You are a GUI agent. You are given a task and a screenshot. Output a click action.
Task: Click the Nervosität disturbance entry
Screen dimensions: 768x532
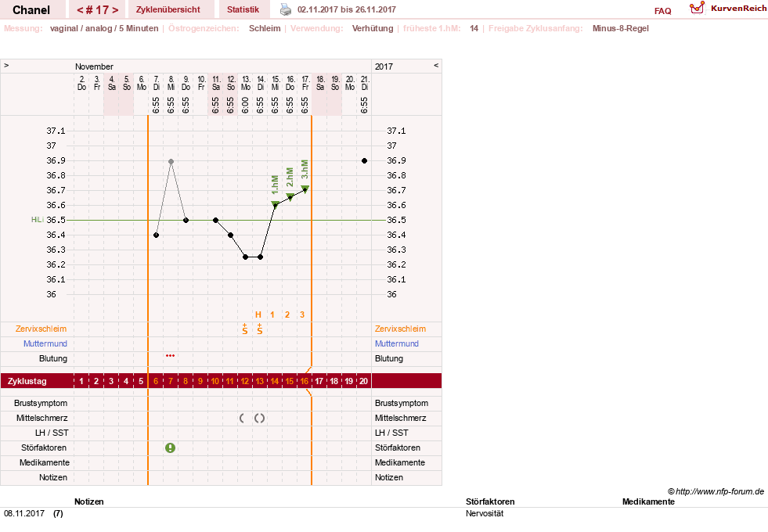[x=485, y=513]
